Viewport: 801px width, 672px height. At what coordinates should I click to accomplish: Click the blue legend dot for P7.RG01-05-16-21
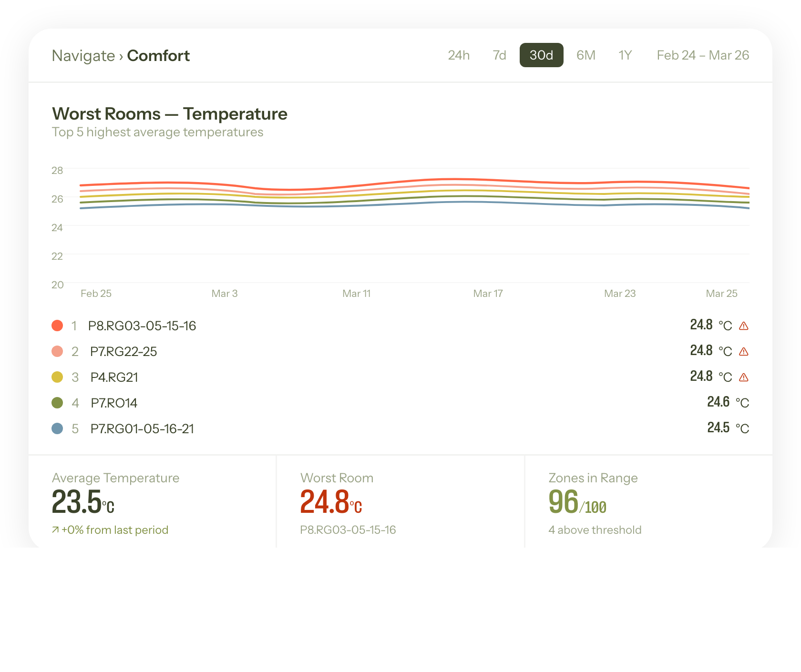(x=57, y=428)
